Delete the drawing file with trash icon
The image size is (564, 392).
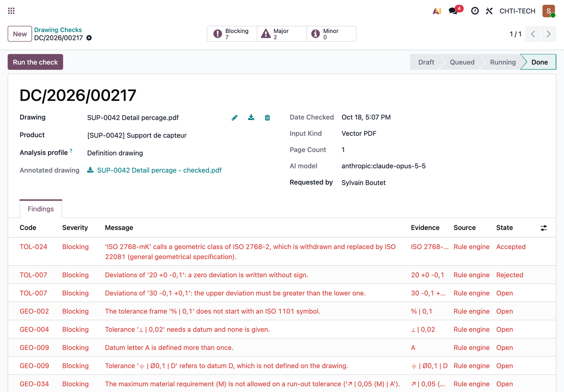(267, 118)
